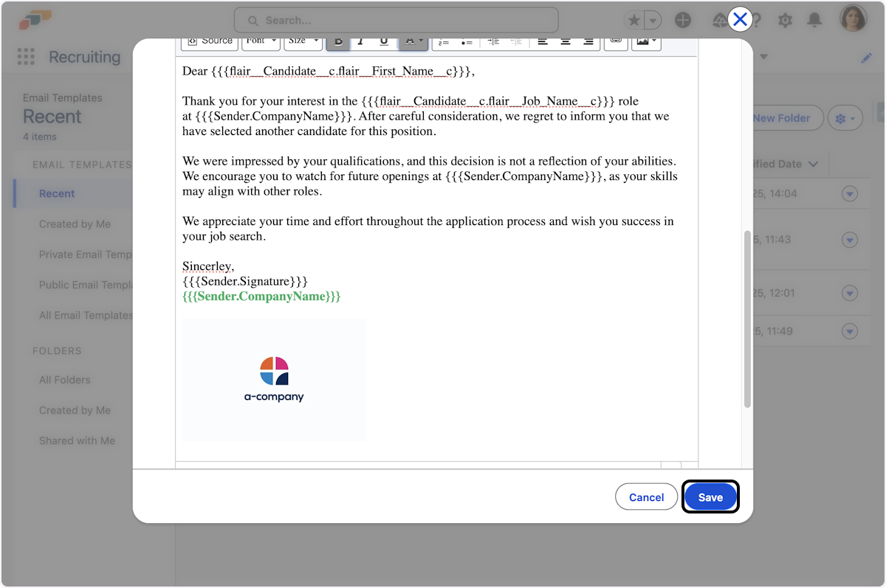
Task: Toggle bold formatting
Action: tap(339, 42)
